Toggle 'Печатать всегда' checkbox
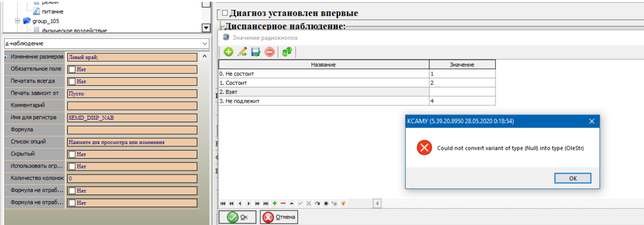The height and width of the screenshot is (225, 644). click(x=72, y=81)
